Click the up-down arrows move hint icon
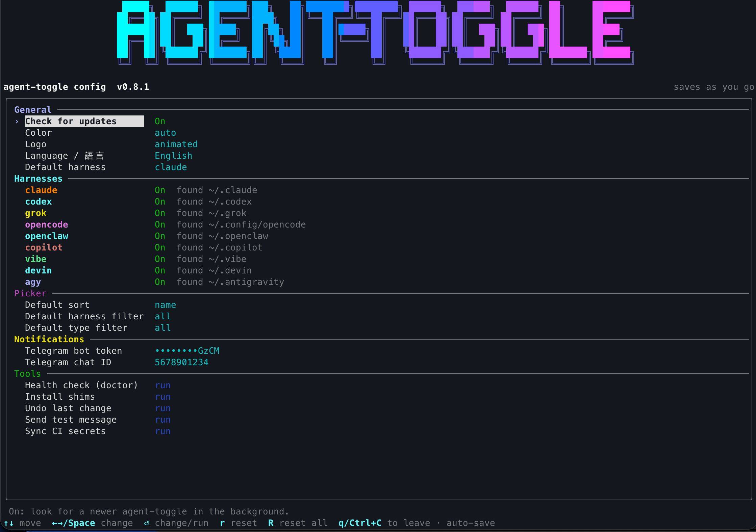Viewport: 756px width, 532px height. coord(9,523)
